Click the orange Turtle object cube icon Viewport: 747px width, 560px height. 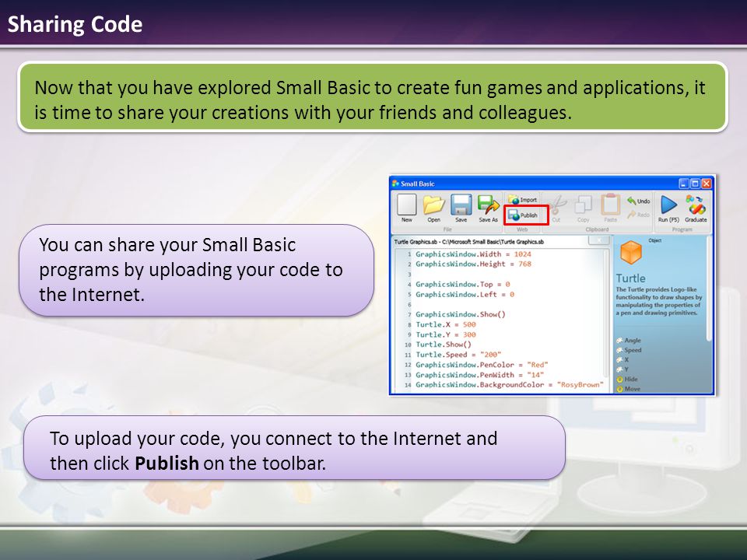click(631, 252)
